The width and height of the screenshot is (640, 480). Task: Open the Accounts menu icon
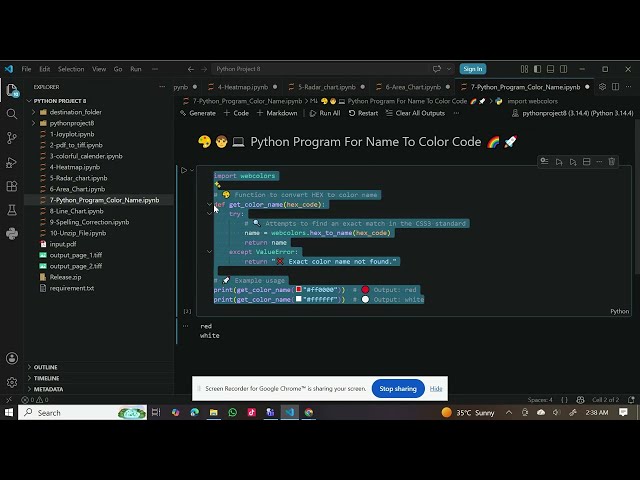(x=12, y=358)
